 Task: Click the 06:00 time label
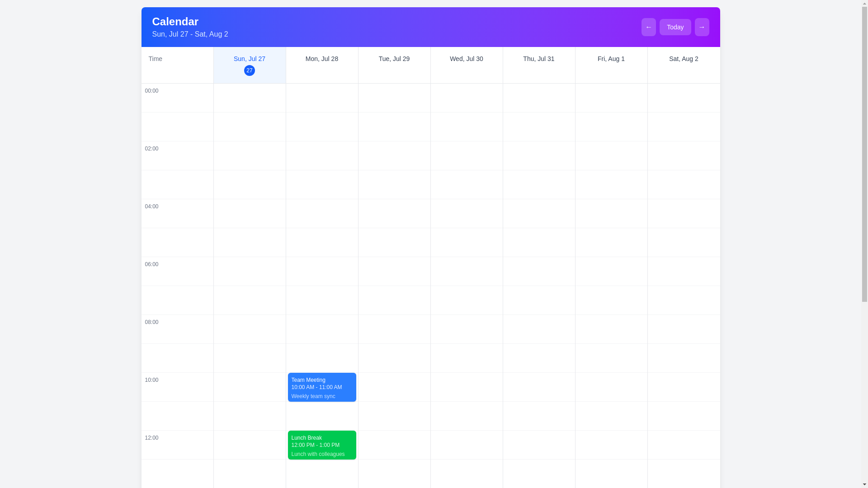pos(151,264)
